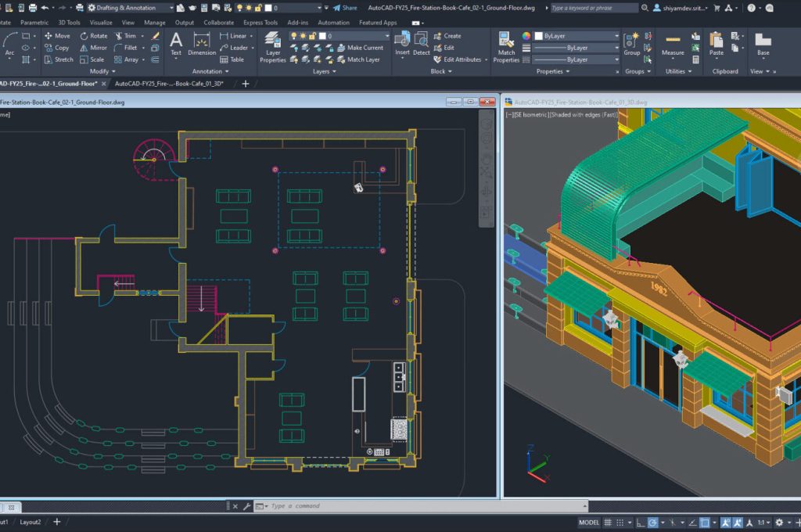This screenshot has height=532, width=801.
Task: Click the Measure utility
Action: coord(673,45)
